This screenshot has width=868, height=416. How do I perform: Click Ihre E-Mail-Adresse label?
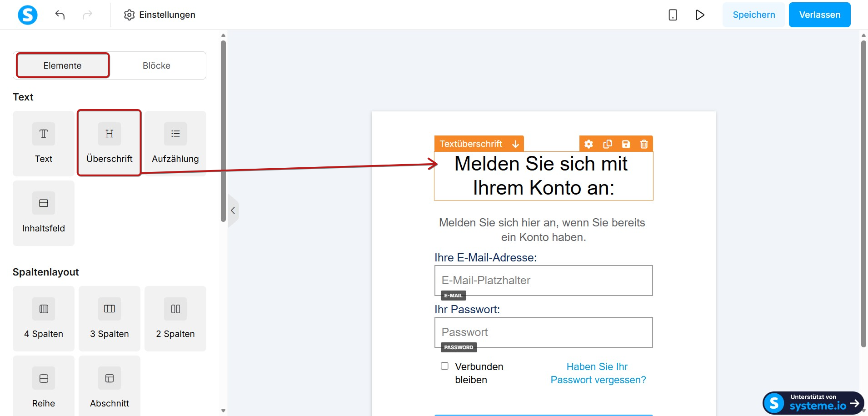click(485, 258)
